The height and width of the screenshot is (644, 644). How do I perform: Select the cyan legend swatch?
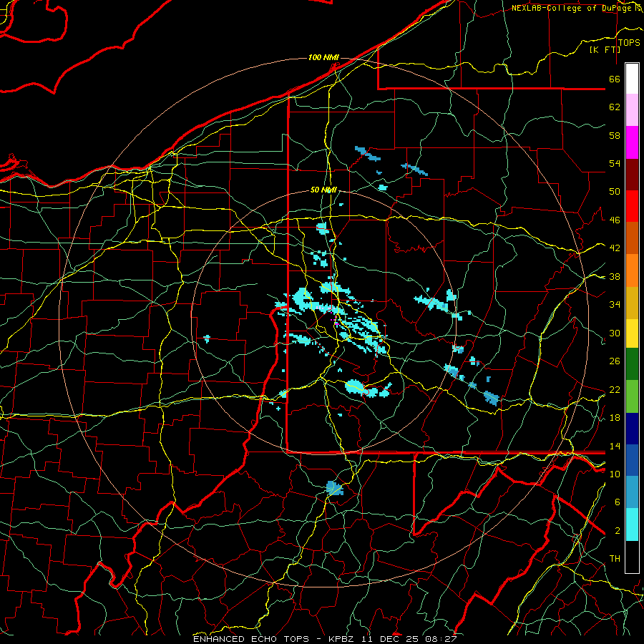(632, 525)
